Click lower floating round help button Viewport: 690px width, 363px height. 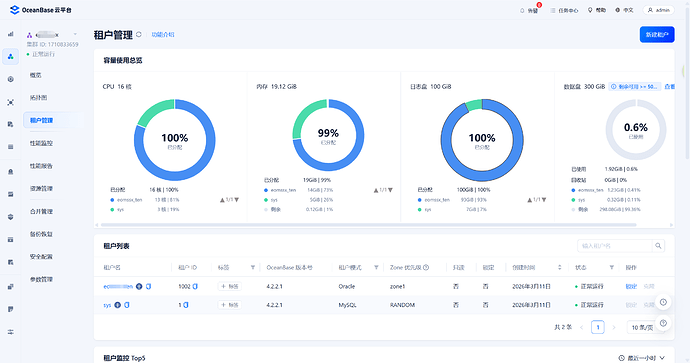click(x=663, y=323)
